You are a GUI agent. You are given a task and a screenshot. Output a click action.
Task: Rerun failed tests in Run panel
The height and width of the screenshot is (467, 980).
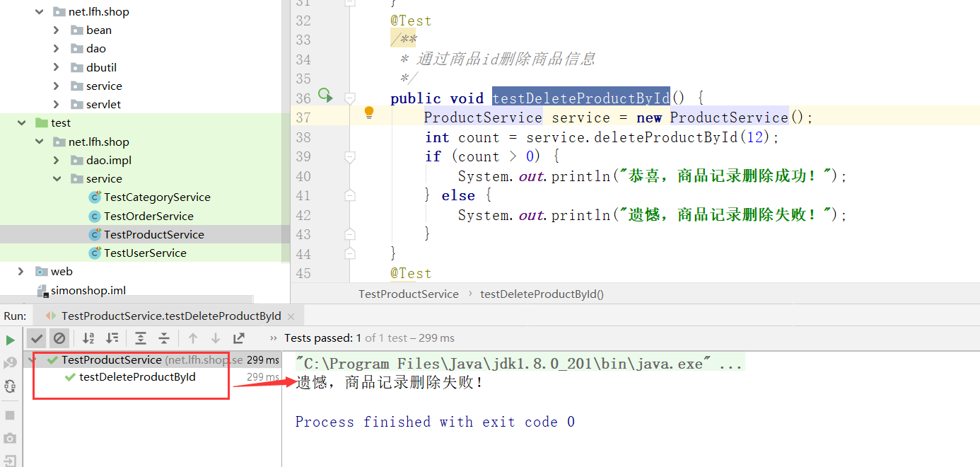(11, 363)
